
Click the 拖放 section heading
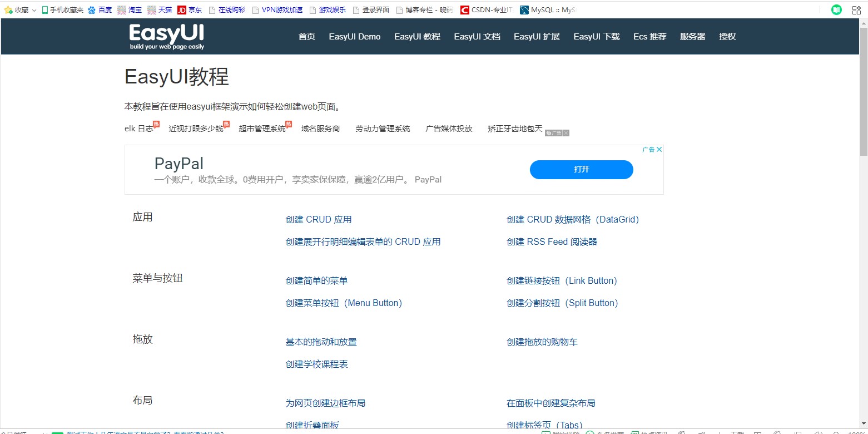click(x=142, y=339)
